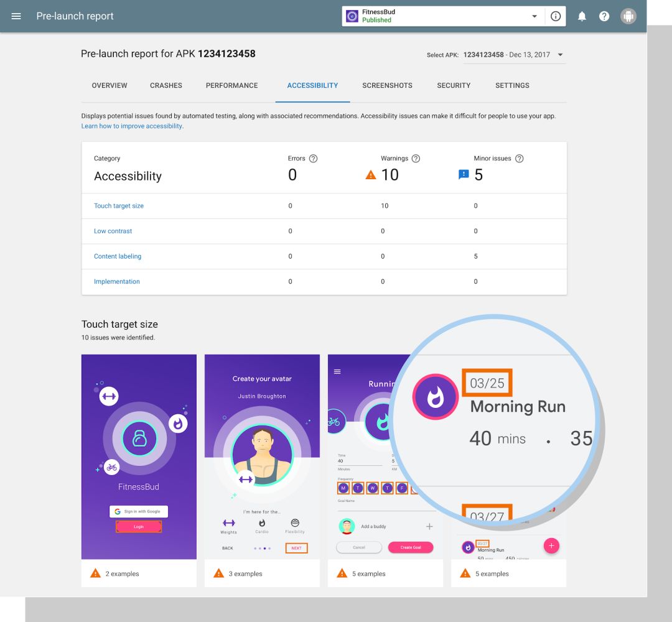This screenshot has width=672, height=622.
Task: Open the Security tab
Action: pyautogui.click(x=454, y=86)
